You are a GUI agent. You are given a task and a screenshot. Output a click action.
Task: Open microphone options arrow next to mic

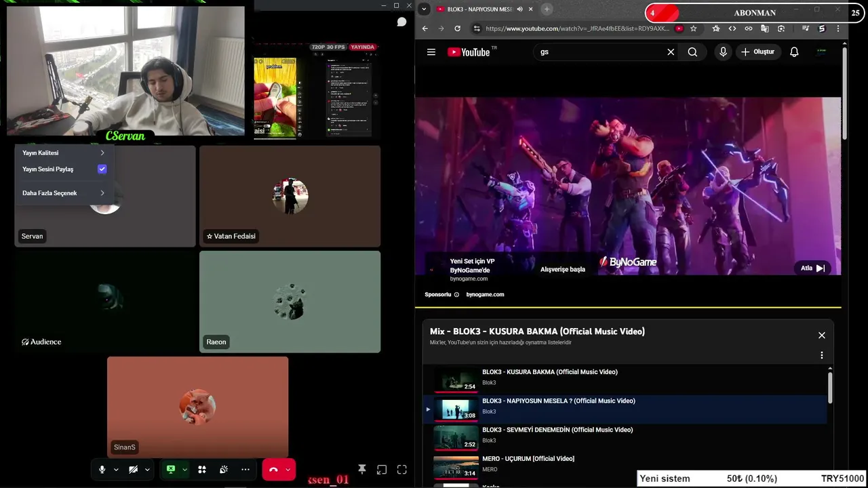(x=116, y=469)
